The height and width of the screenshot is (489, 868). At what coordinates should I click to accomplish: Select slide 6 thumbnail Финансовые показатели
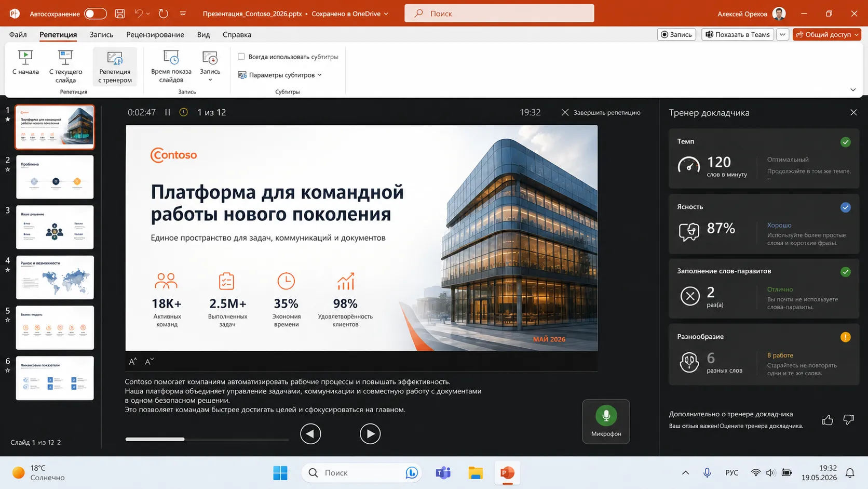pyautogui.click(x=55, y=378)
